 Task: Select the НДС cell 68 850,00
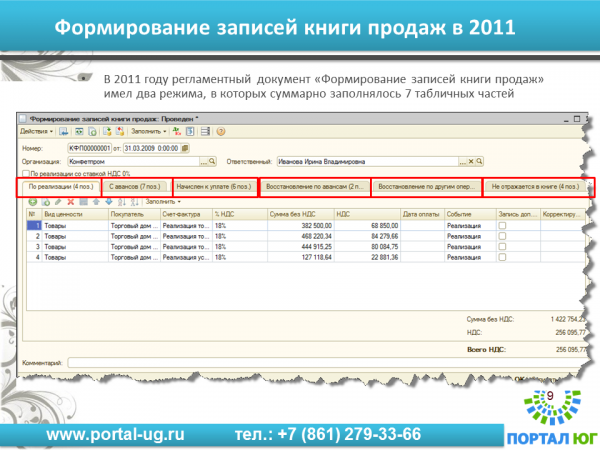click(367, 226)
